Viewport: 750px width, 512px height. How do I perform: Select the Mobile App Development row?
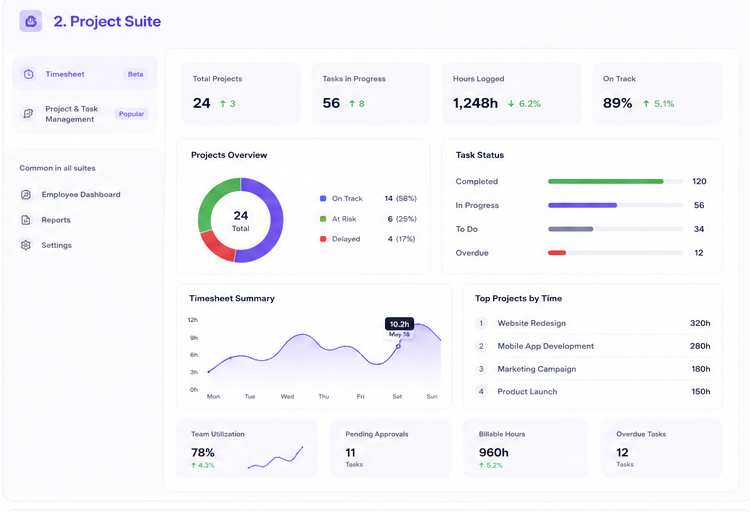click(592, 346)
